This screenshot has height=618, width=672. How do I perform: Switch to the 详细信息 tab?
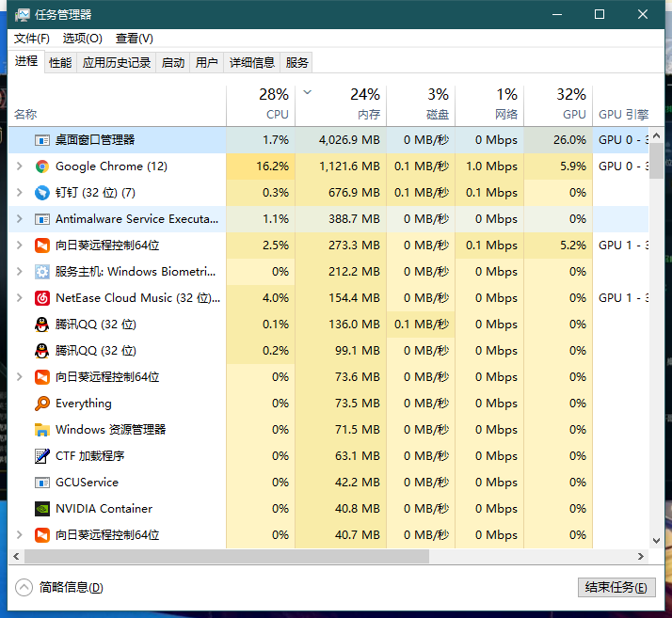pos(252,63)
